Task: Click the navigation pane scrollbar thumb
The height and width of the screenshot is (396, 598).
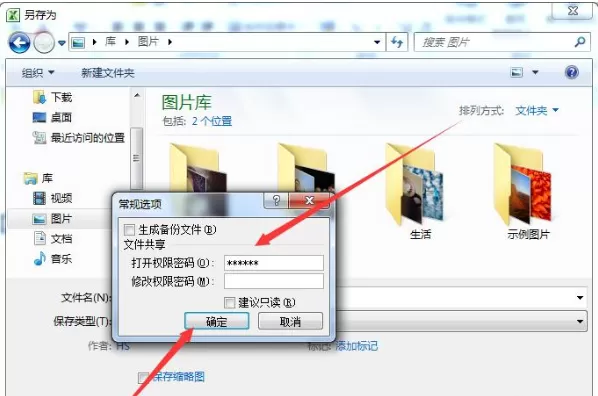Action: 137,158
